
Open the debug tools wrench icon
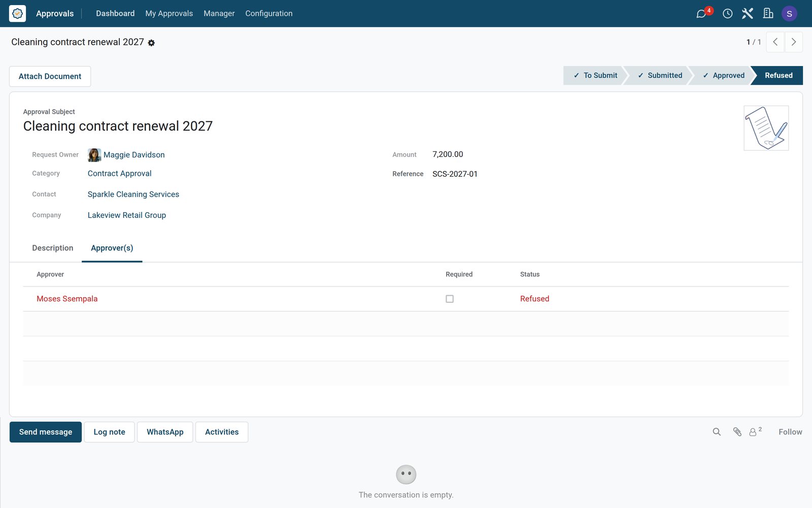[748, 14]
